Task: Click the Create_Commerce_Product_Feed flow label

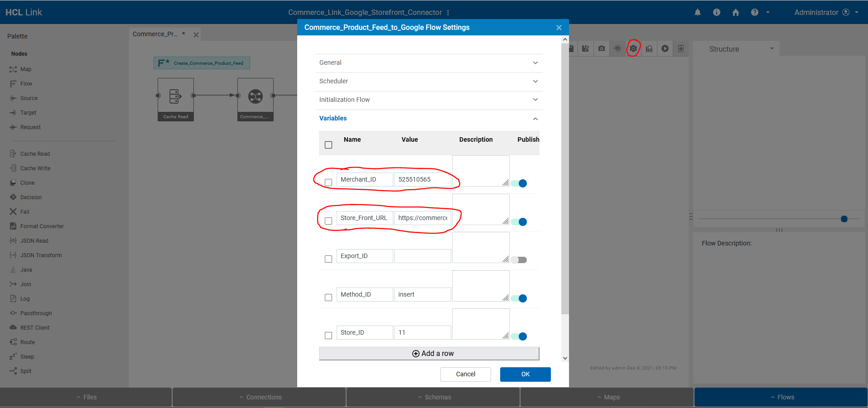Action: [202, 63]
